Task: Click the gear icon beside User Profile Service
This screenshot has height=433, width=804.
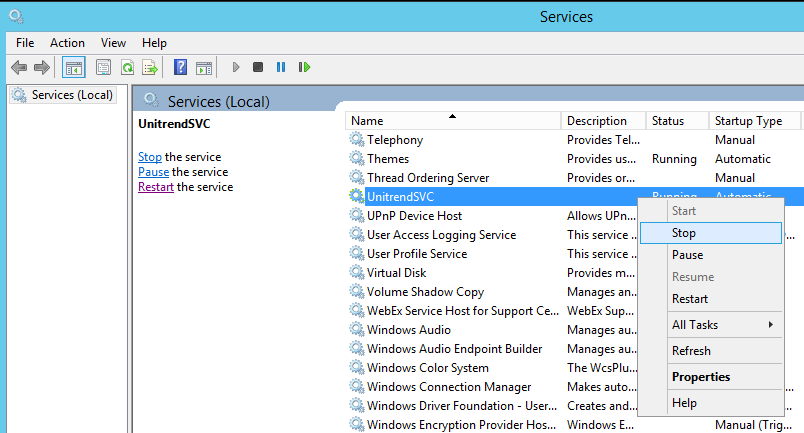Action: tap(357, 253)
